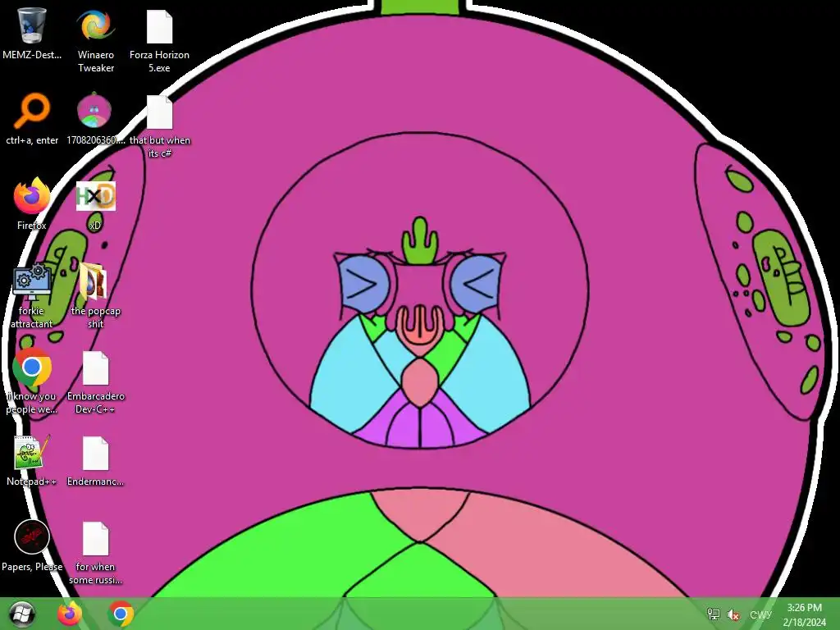Launch Firefox from the taskbar
This screenshot has width=840, height=630.
[70, 614]
